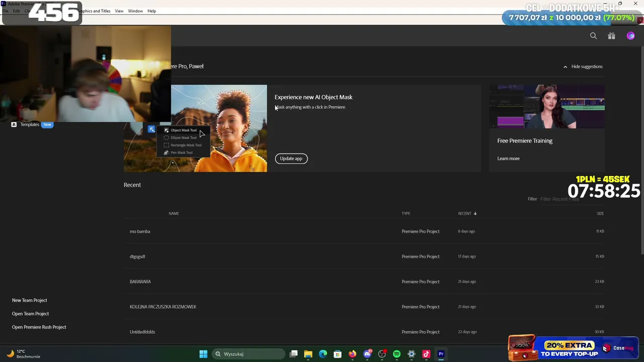This screenshot has width=644, height=362.
Task: Click the "33 KB" size of KOLEJNA PACZUSZKA
Action: click(x=599, y=307)
